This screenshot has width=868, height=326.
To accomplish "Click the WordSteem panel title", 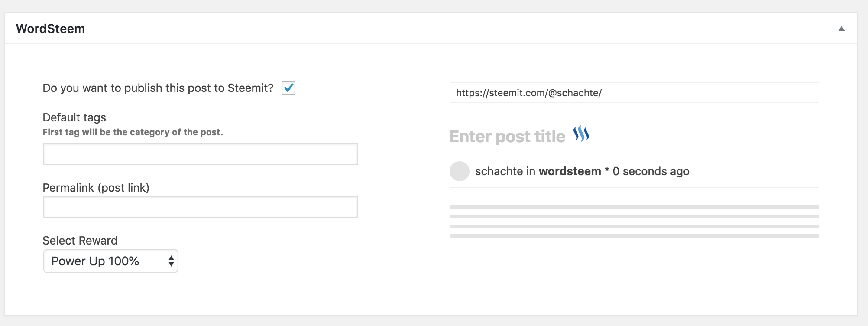I will (51, 29).
